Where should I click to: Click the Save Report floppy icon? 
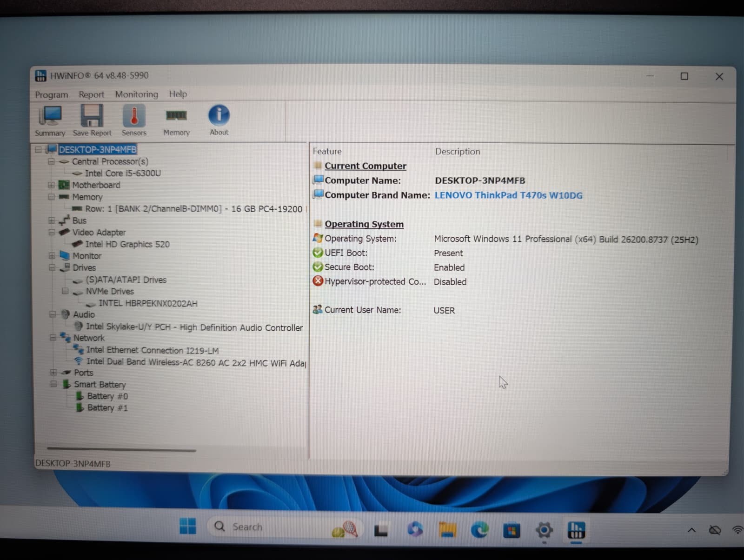click(92, 120)
